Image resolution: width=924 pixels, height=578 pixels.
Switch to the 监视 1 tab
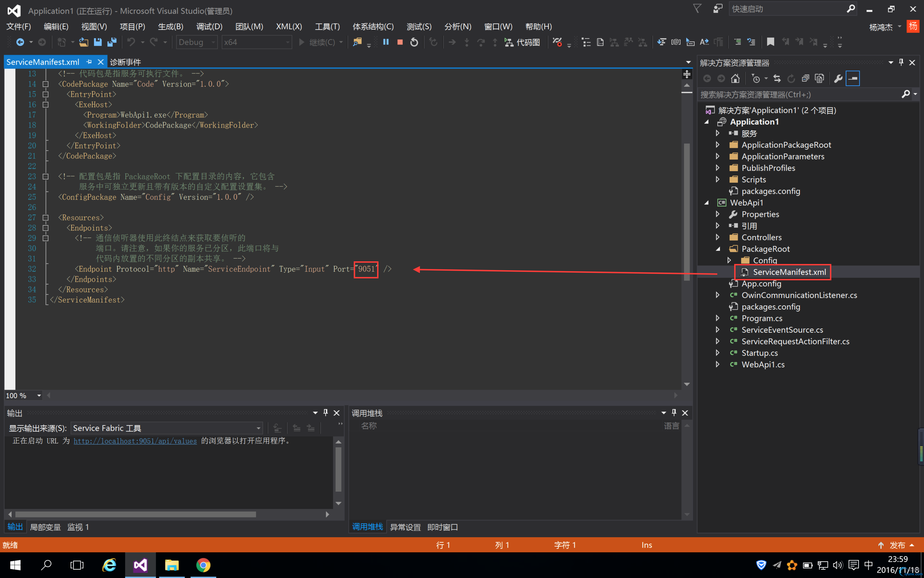[x=78, y=527]
